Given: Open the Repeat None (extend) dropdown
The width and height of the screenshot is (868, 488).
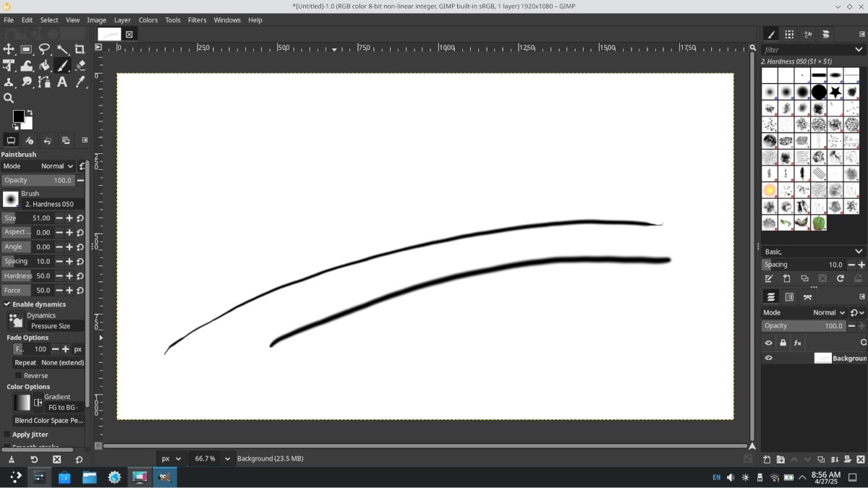Looking at the screenshot, I should pos(49,363).
